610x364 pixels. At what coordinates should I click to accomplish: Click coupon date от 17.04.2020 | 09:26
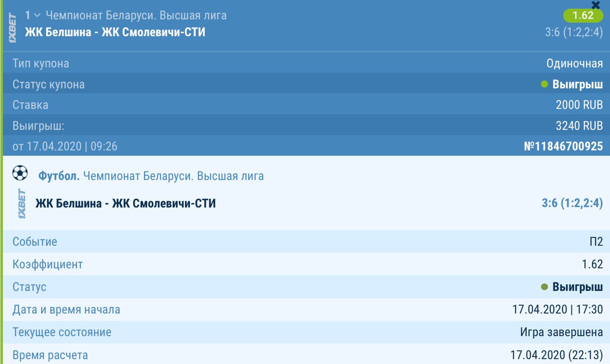point(65,146)
